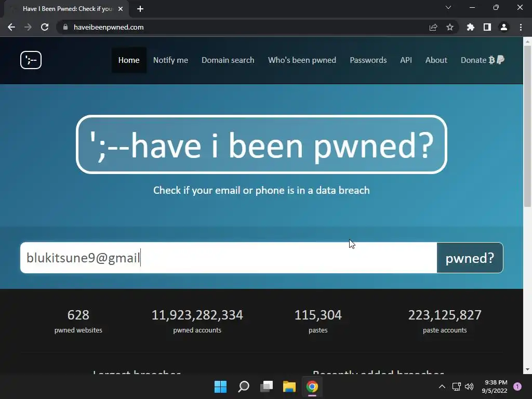
Task: Click in the email search field
Action: (x=229, y=258)
